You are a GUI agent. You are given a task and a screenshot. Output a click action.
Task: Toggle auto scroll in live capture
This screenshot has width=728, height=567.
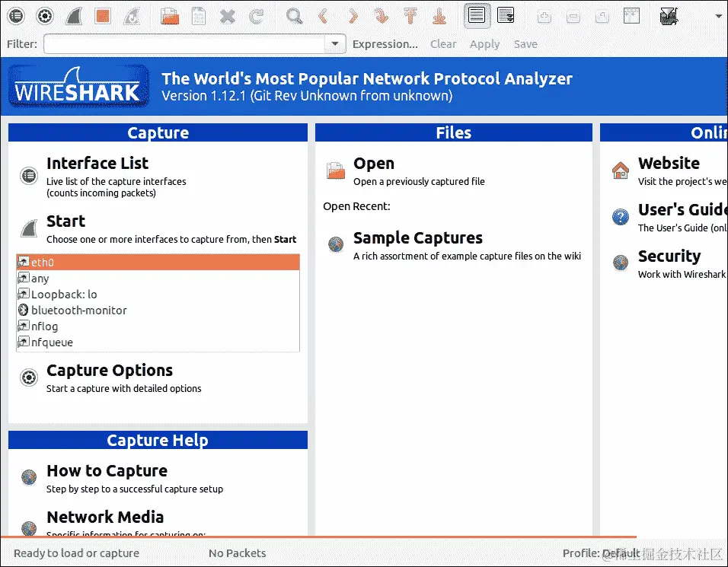(506, 15)
